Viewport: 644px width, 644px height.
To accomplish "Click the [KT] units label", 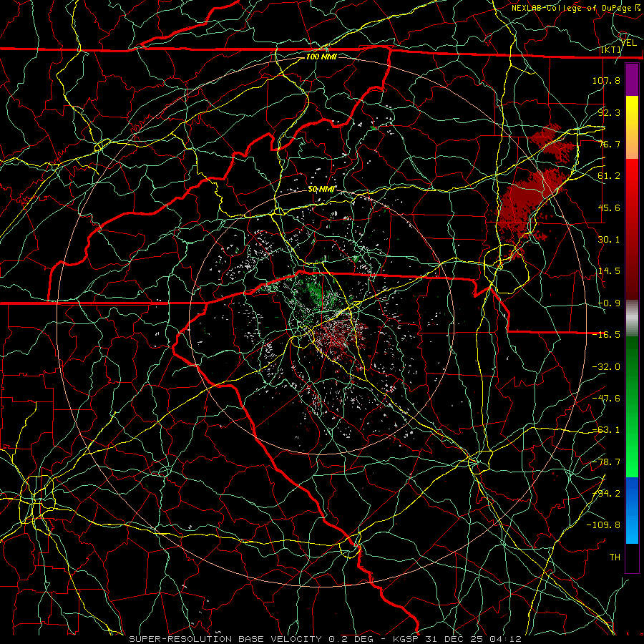I will pyautogui.click(x=611, y=49).
